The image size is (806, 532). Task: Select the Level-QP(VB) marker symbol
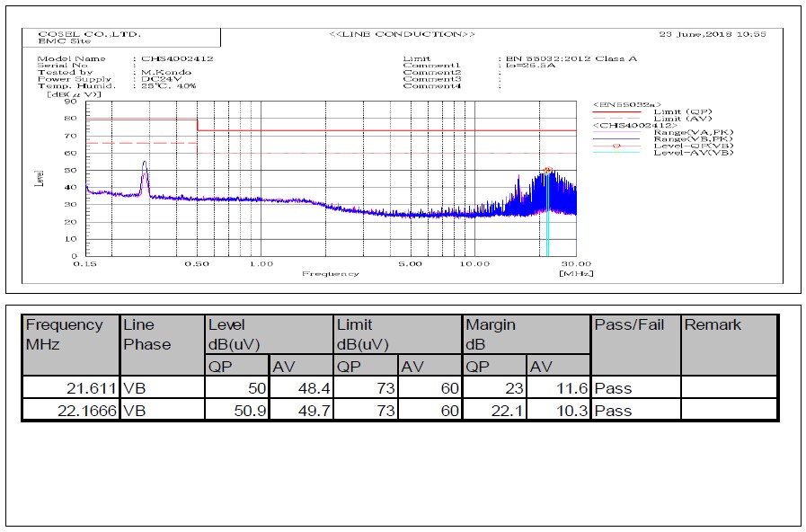616,146
